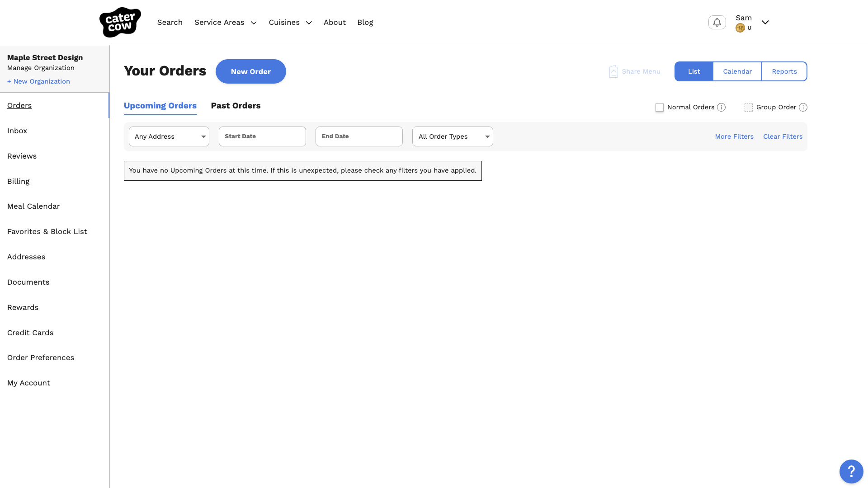Open Billing in sidebar

click(x=19, y=181)
